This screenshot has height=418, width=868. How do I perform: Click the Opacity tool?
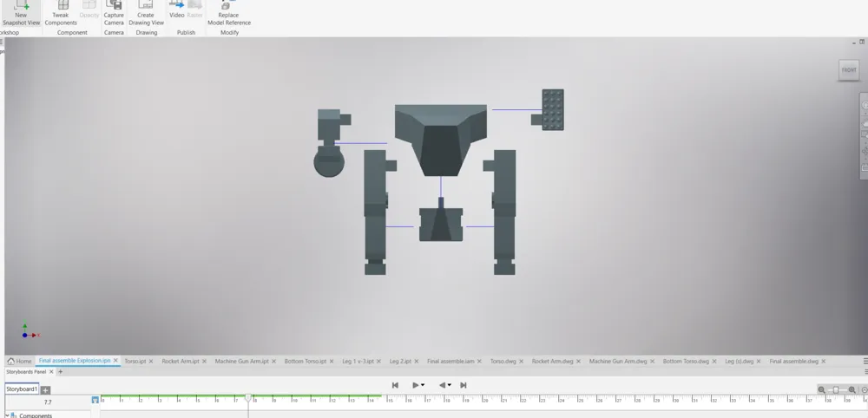(x=89, y=11)
